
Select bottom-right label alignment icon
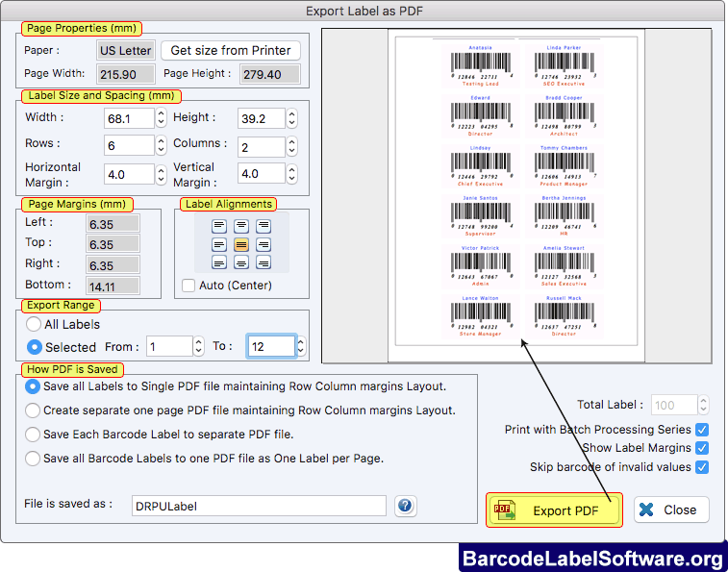(264, 262)
